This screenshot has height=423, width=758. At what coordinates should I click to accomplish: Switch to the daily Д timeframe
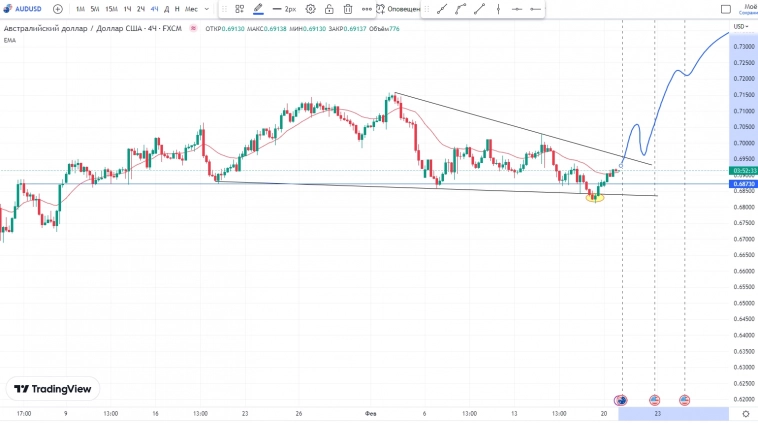(x=167, y=9)
